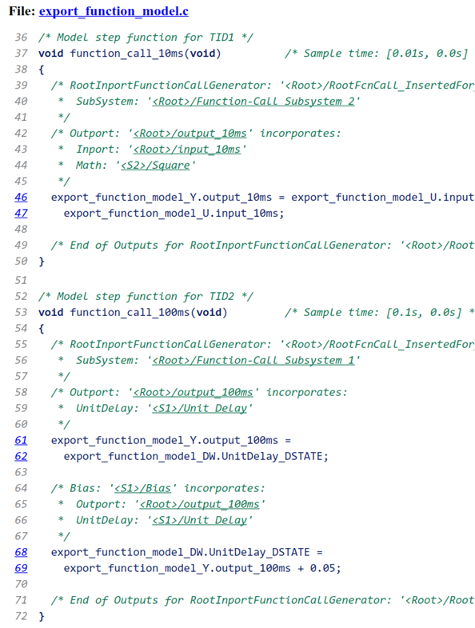Click line number 46 link
Image resolution: width=475 pixels, height=628 pixels.
pos(21,197)
